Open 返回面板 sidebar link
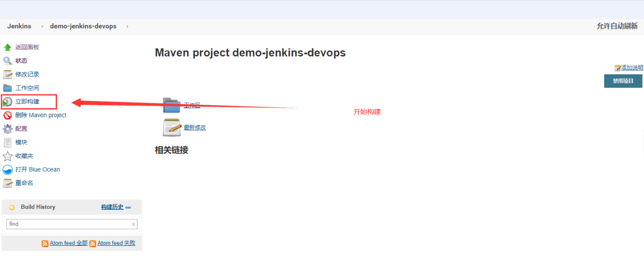This screenshot has height=260, width=644. (x=27, y=47)
